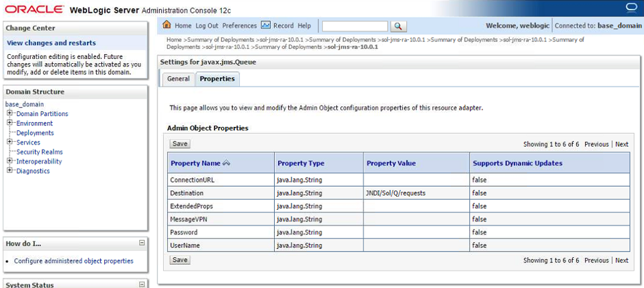This screenshot has width=644, height=288.
Task: Click the Oracle logo in the header
Action: 33,10
